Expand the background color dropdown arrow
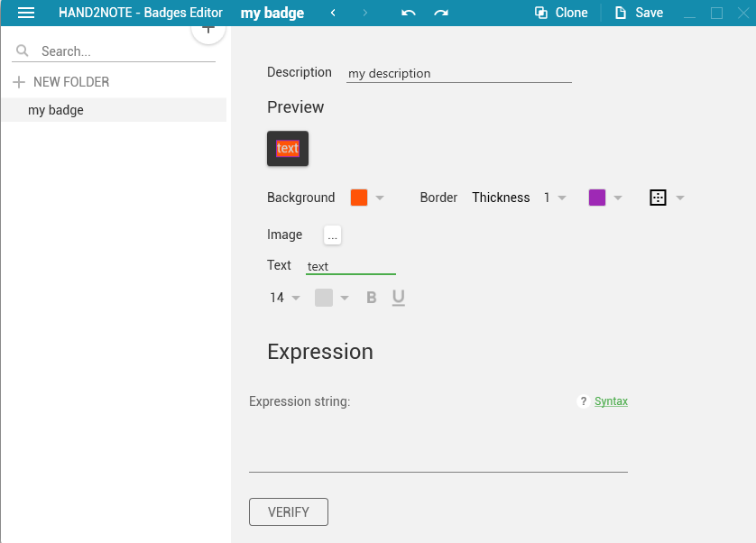This screenshot has height=543, width=756. pyautogui.click(x=380, y=198)
